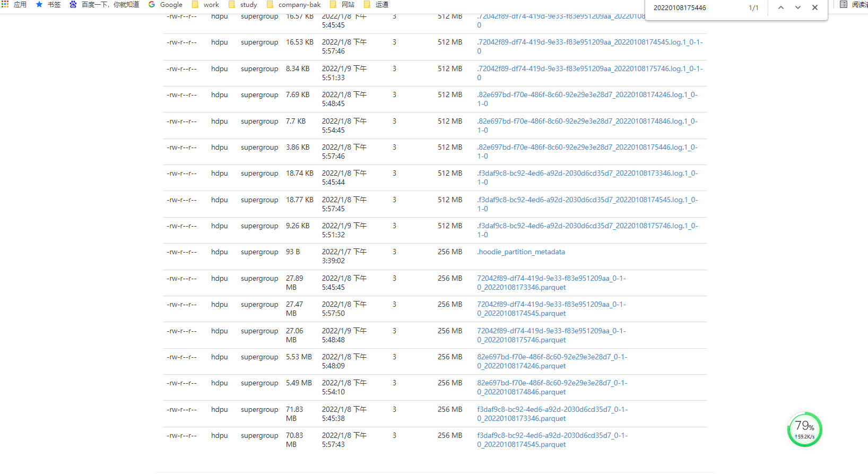
Task: Open f3daf9c8 log file 20220108175746
Action: [587, 230]
